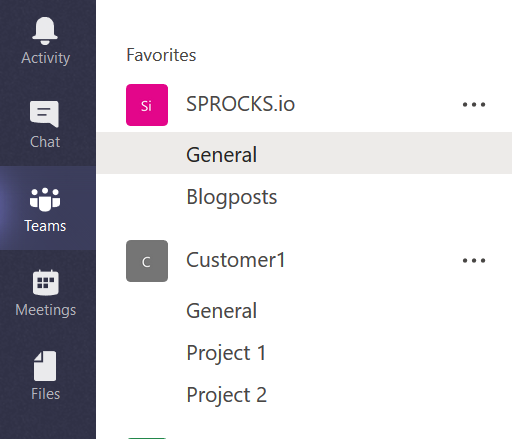Click the grey C team avatar

pyautogui.click(x=147, y=261)
